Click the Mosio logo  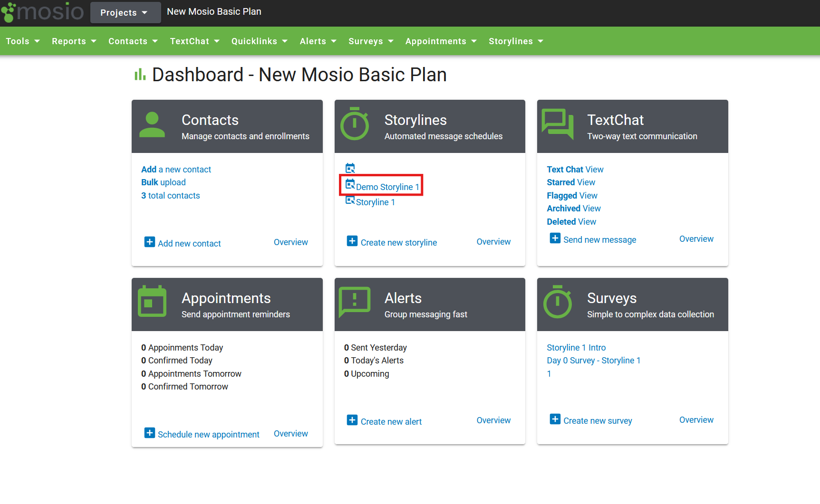(x=42, y=12)
